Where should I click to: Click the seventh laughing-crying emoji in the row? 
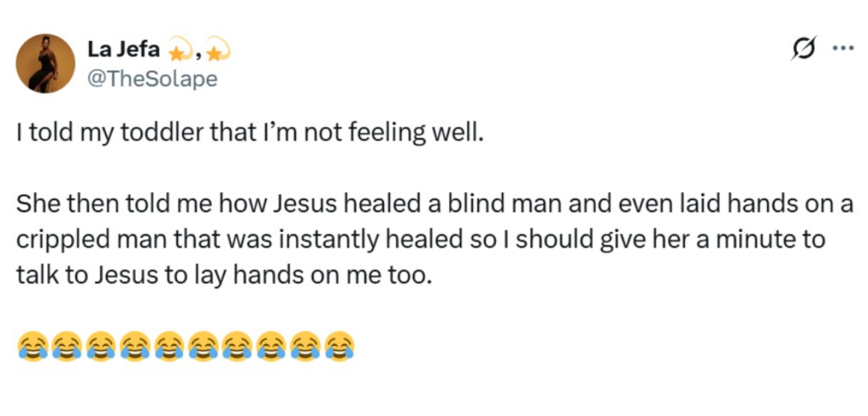(x=237, y=346)
